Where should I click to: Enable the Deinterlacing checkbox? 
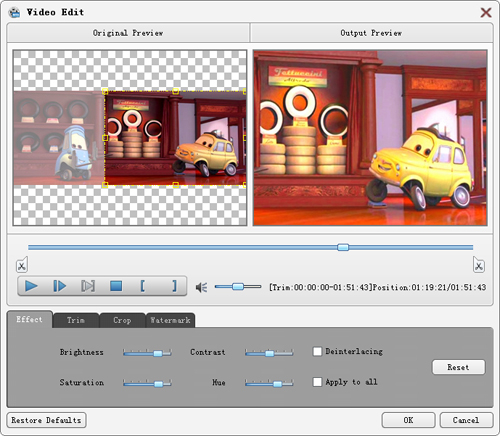pyautogui.click(x=317, y=351)
